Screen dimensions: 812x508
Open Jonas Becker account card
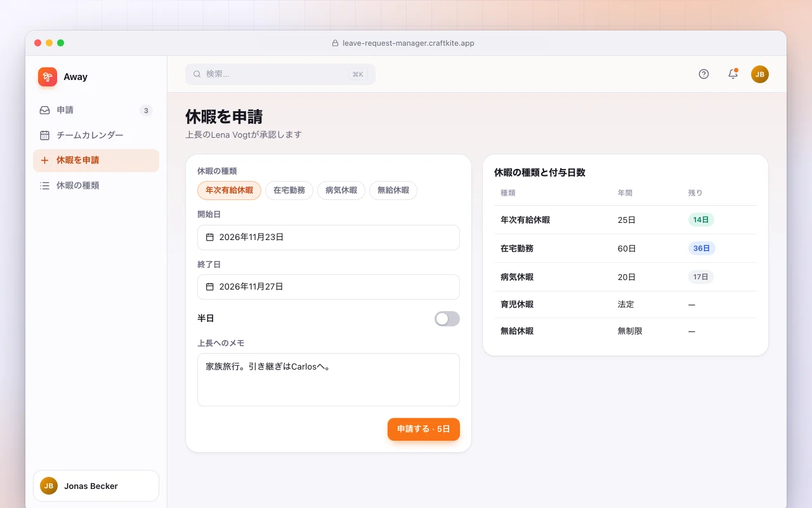[x=96, y=486]
